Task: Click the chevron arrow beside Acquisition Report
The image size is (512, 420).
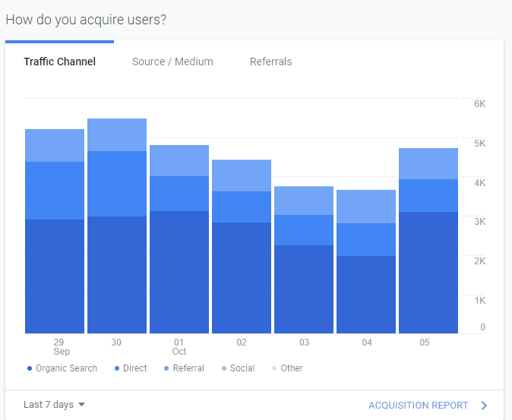Action: (484, 406)
